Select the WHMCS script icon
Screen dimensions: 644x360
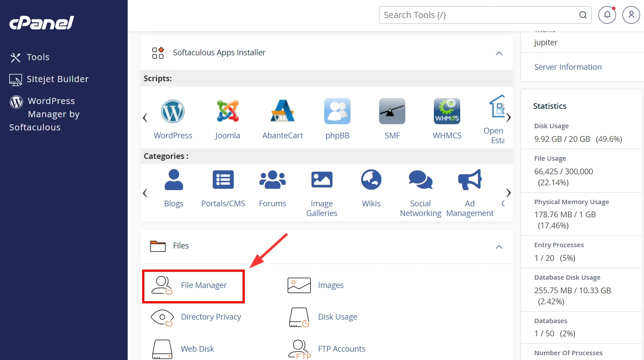(x=447, y=111)
